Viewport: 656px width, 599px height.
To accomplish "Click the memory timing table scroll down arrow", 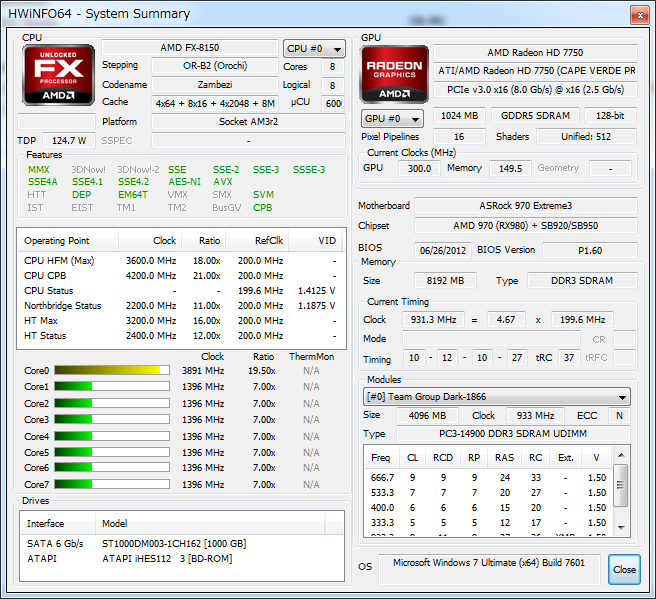I will [x=621, y=528].
